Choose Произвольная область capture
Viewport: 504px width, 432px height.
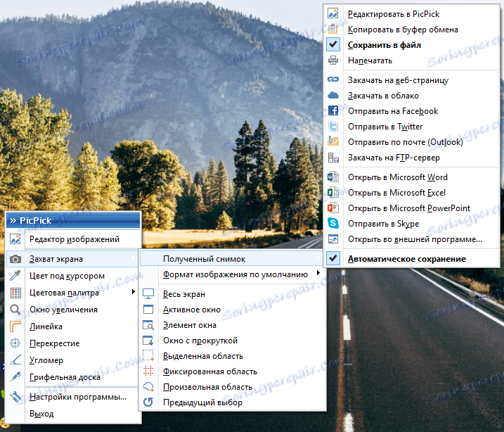(x=233, y=387)
